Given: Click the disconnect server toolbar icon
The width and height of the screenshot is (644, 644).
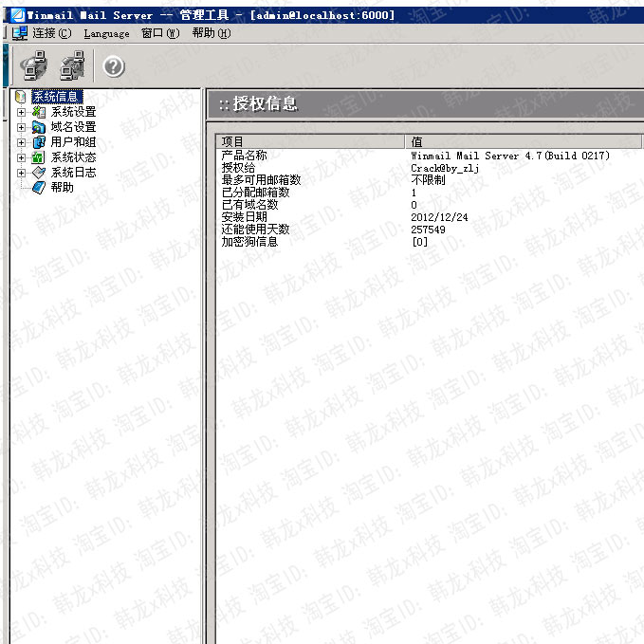Looking at the screenshot, I should pyautogui.click(x=72, y=65).
